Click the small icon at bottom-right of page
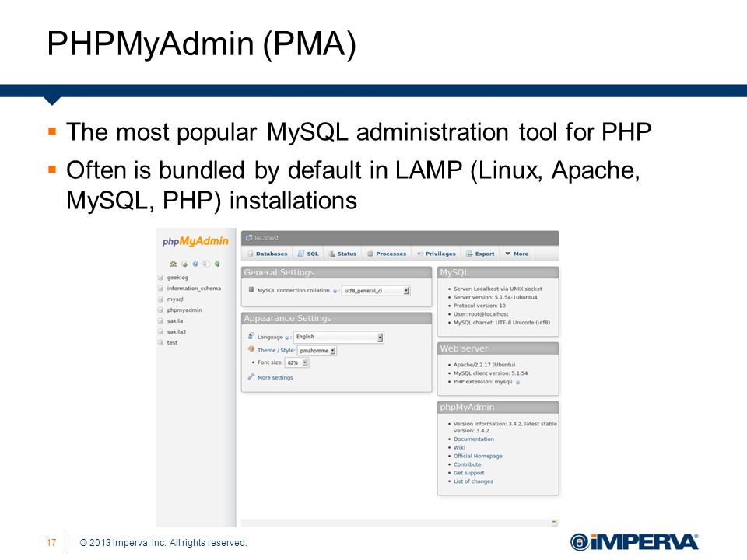The width and height of the screenshot is (747, 560). pos(555,523)
